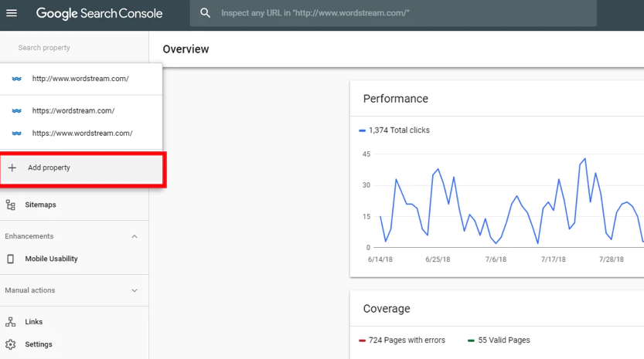Screen dimensions: 644x359
Task: Click the 7/17/18 axis date label
Action: (554, 259)
